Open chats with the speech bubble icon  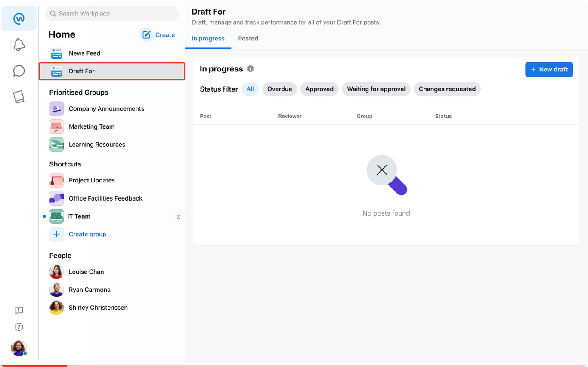[19, 70]
